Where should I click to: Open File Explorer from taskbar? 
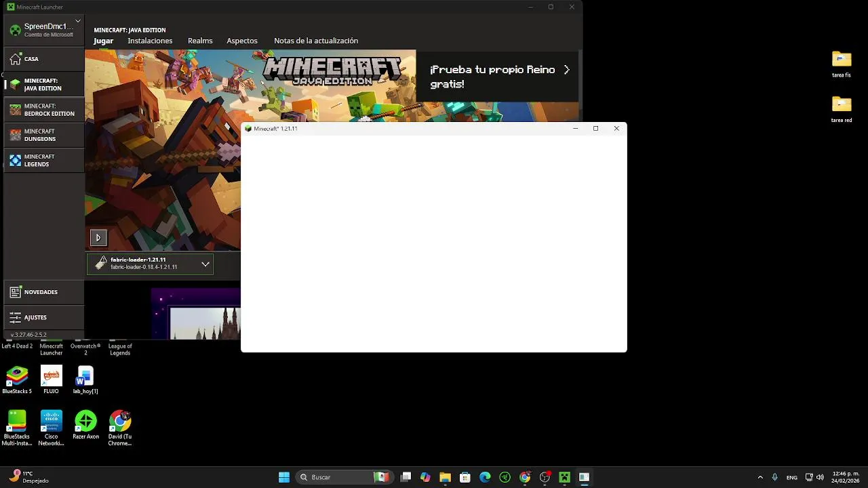point(445,477)
